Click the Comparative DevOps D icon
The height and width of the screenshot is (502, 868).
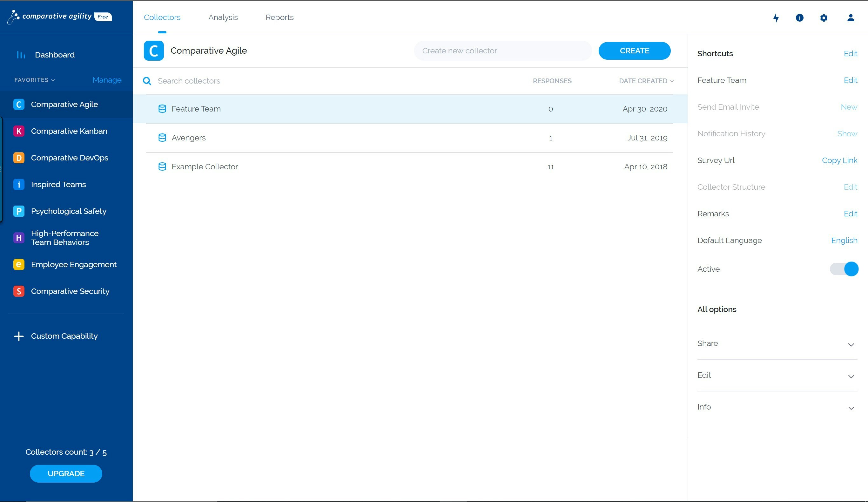click(19, 158)
